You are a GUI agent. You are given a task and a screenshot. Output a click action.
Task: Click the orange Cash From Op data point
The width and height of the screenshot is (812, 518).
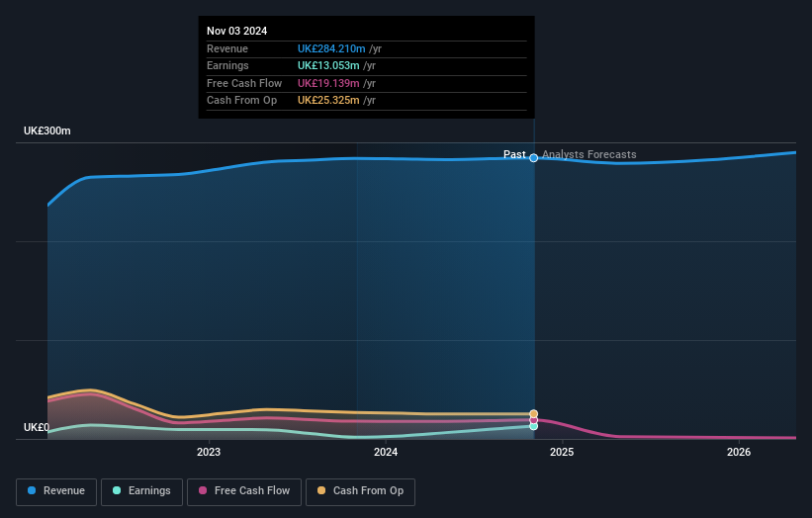(x=533, y=413)
